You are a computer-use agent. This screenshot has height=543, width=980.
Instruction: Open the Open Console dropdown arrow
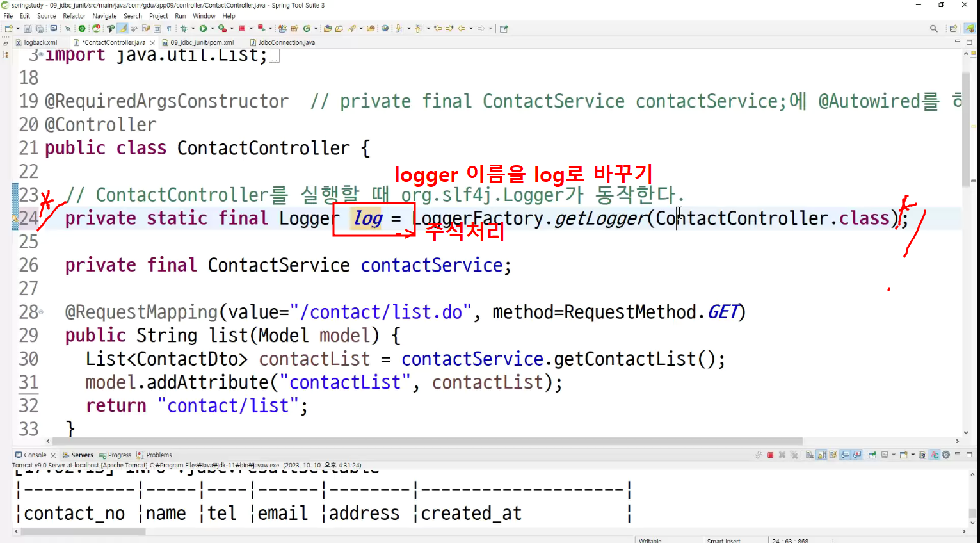tap(913, 455)
